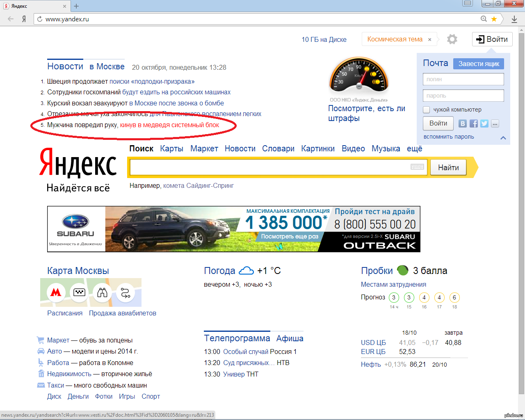Switch to the Карты tab
525x420 pixels.
click(x=172, y=148)
